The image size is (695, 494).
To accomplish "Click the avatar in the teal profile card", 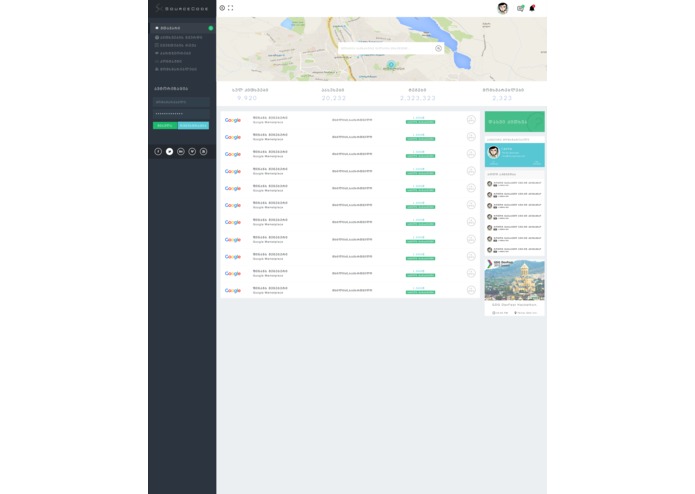I will click(x=493, y=152).
